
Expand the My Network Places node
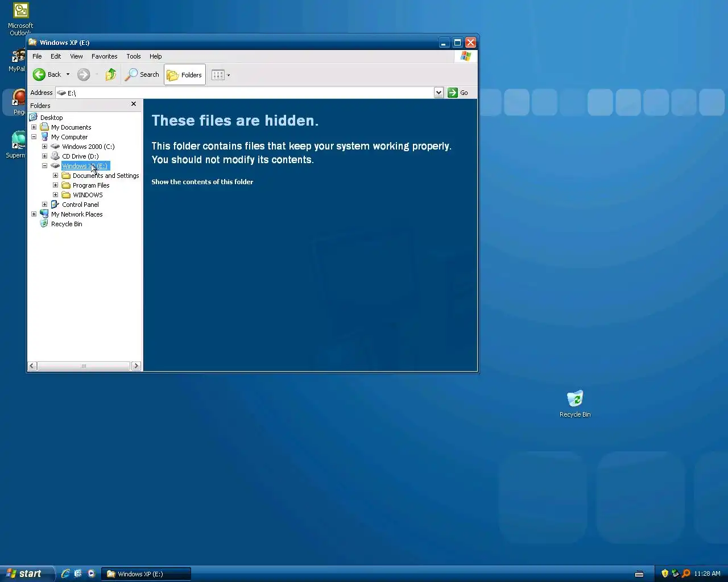click(34, 214)
